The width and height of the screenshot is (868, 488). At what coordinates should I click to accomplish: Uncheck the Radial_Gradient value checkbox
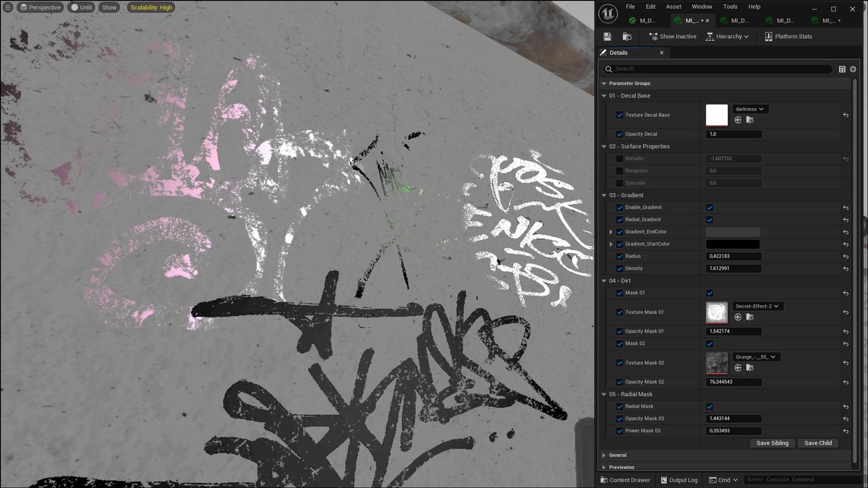click(710, 220)
